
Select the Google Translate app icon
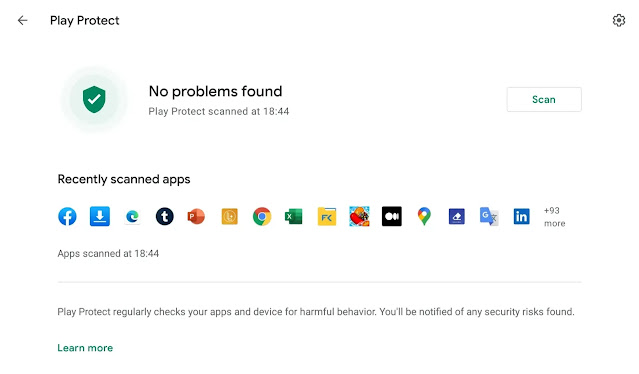click(489, 216)
